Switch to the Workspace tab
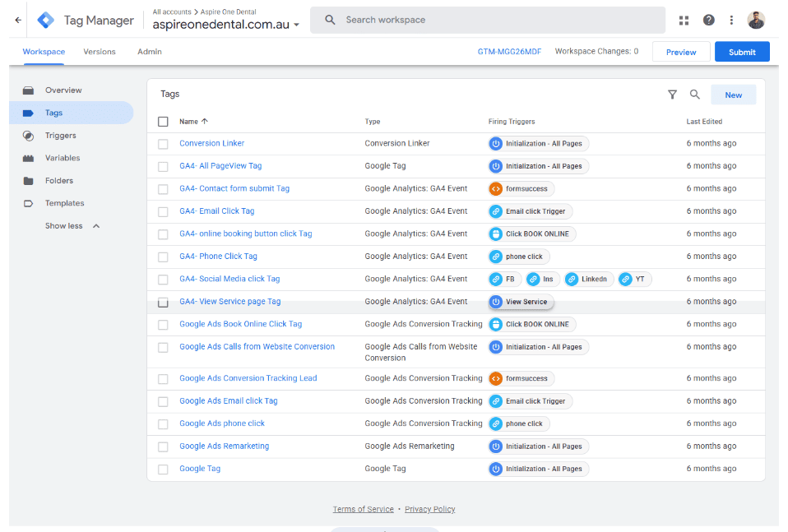 [44, 52]
